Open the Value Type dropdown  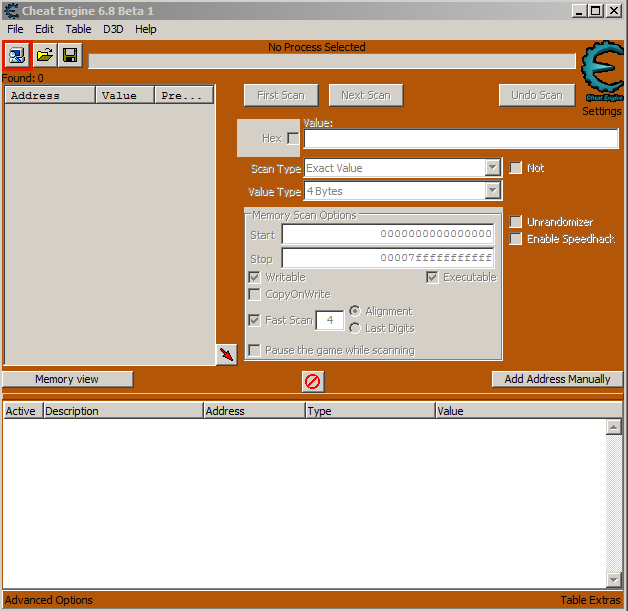tap(493, 191)
